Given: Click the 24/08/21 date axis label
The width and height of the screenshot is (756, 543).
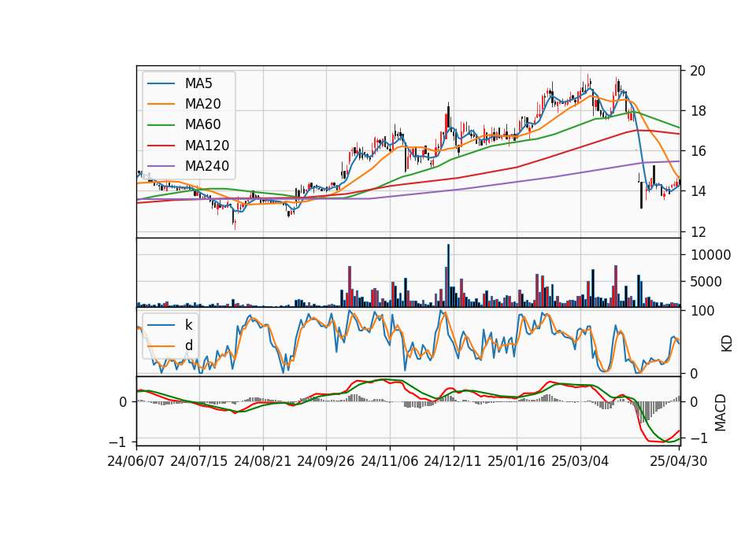Looking at the screenshot, I should point(263,462).
